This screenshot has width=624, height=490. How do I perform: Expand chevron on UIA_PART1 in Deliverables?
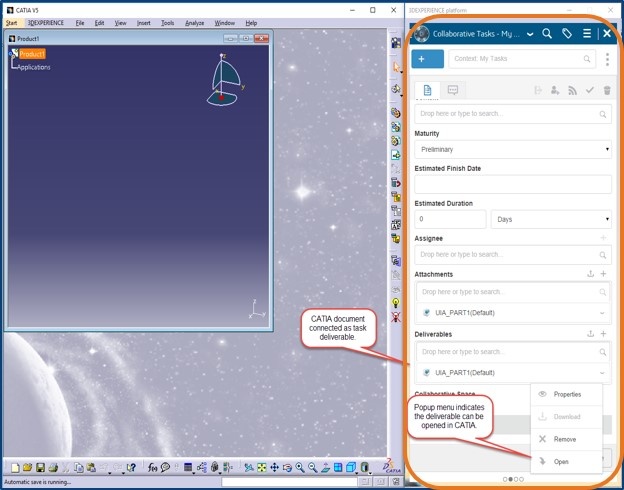coord(602,373)
